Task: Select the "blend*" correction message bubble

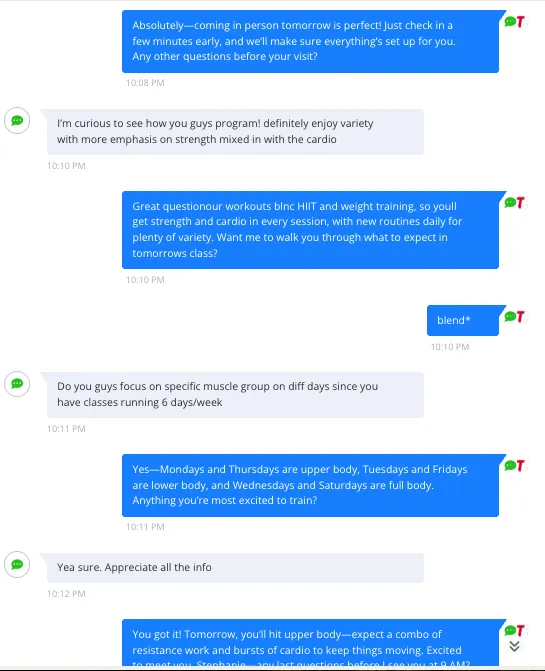Action: [463, 321]
